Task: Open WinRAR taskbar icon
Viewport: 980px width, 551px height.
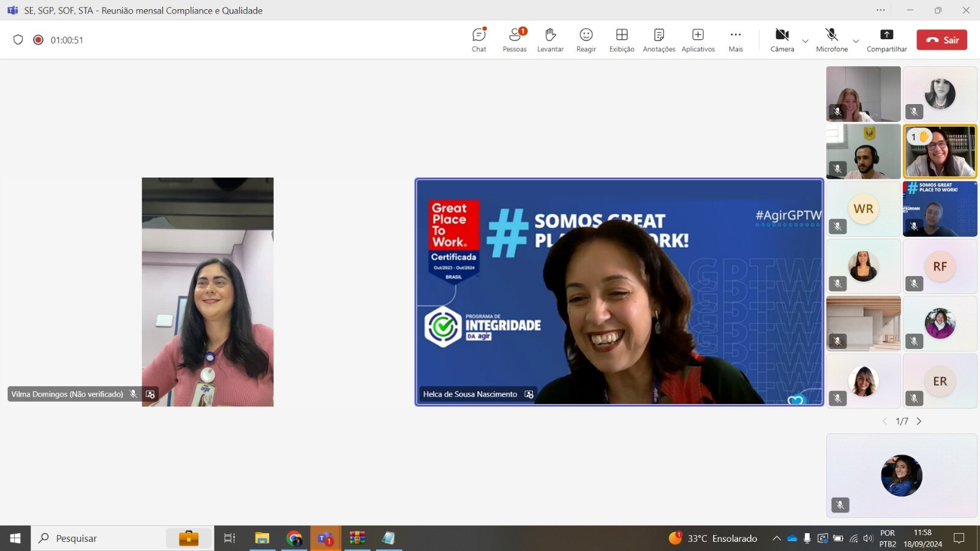Action: point(357,538)
